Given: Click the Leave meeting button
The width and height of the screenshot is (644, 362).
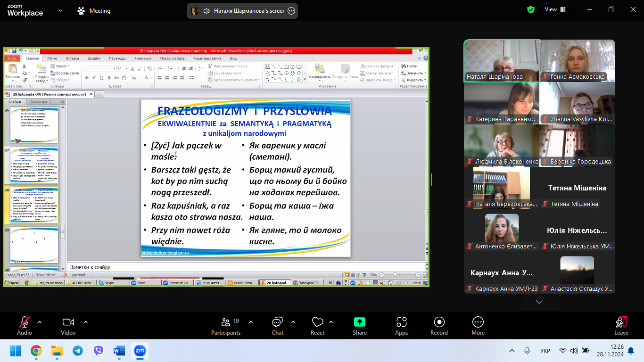Looking at the screenshot, I should click(621, 326).
